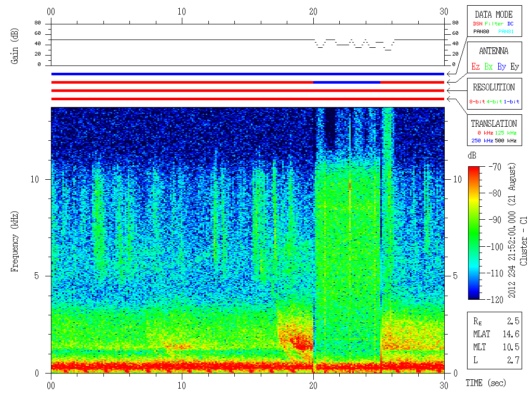This screenshot has height=399, width=532.
Task: Click the 8-bit resolution label
Action: click(477, 101)
